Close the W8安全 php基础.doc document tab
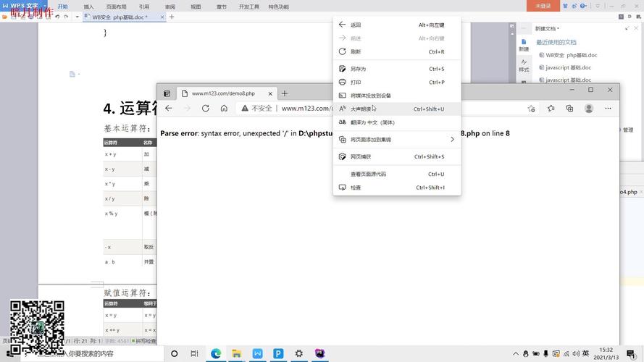Viewport: 644px width, 362px height. pyautogui.click(x=162, y=17)
